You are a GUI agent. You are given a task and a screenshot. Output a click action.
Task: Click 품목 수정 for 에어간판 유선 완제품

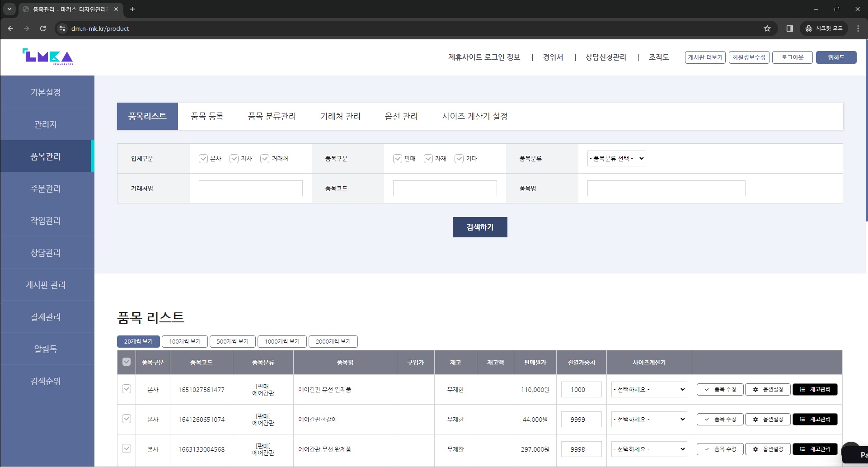720,389
